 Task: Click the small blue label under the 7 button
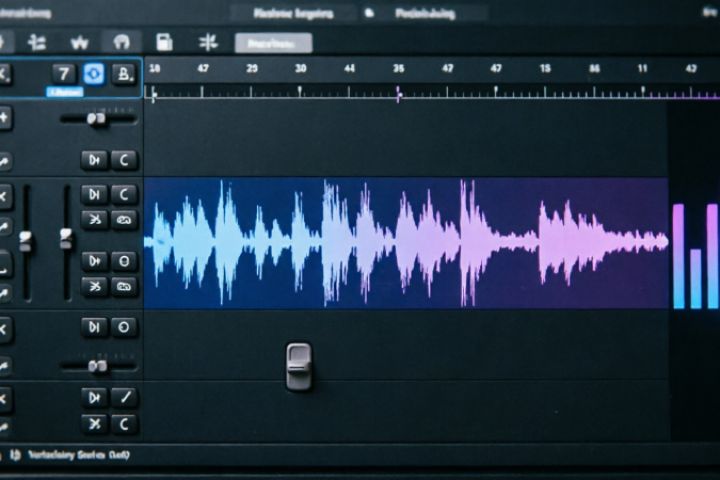tap(65, 92)
